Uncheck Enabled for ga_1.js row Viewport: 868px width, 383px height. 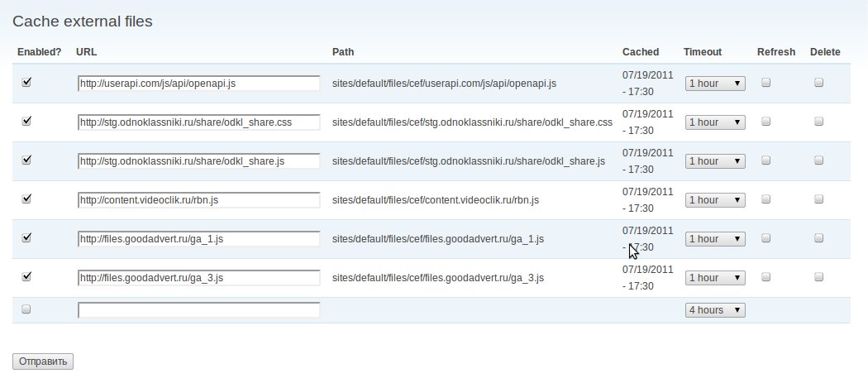tap(26, 237)
